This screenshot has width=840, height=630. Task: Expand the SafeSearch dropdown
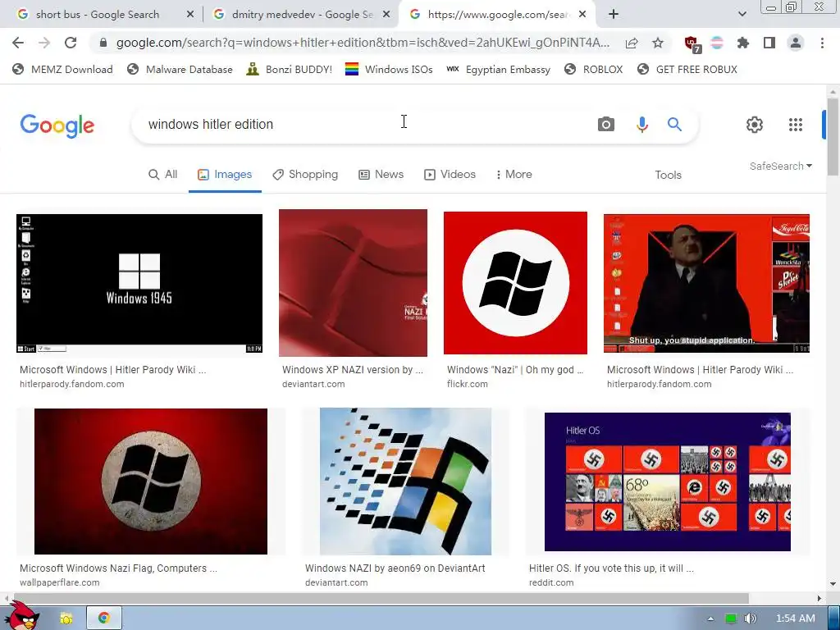[781, 166]
